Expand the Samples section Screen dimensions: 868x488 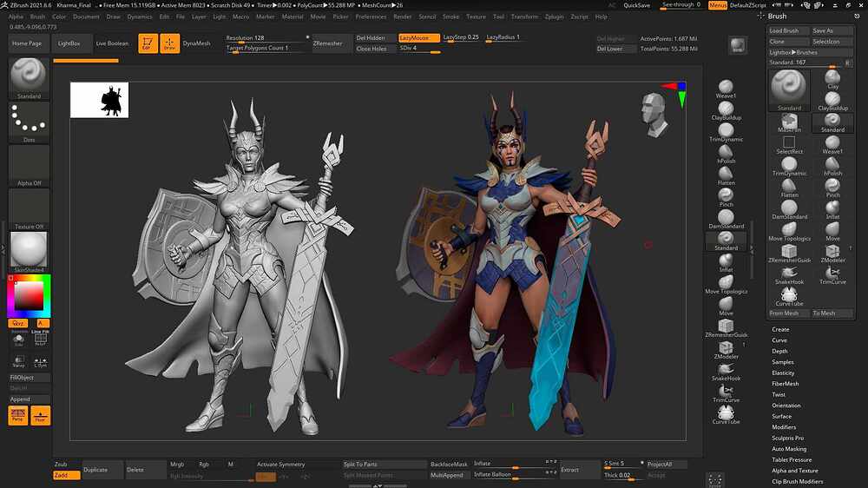783,362
